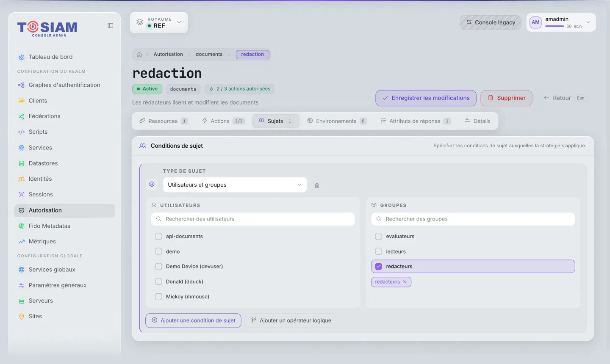Screen dimensions: 610x364
Task: Check the Demo Device (devuser) checkbox
Action: pyautogui.click(x=158, y=267)
